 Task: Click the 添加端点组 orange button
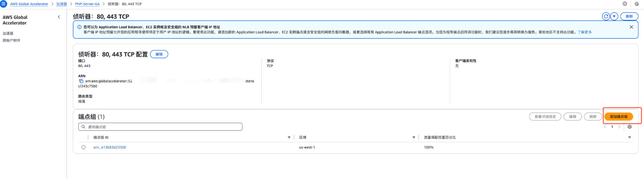[619, 117]
